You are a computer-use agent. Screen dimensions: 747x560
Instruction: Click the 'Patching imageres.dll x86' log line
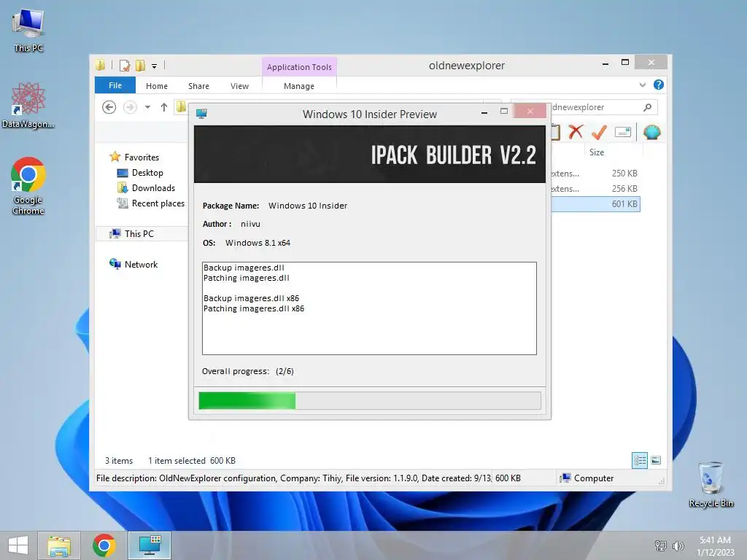pyautogui.click(x=253, y=308)
